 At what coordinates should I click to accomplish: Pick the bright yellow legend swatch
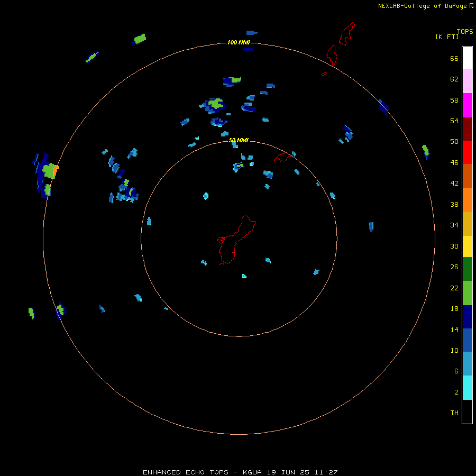467,246
